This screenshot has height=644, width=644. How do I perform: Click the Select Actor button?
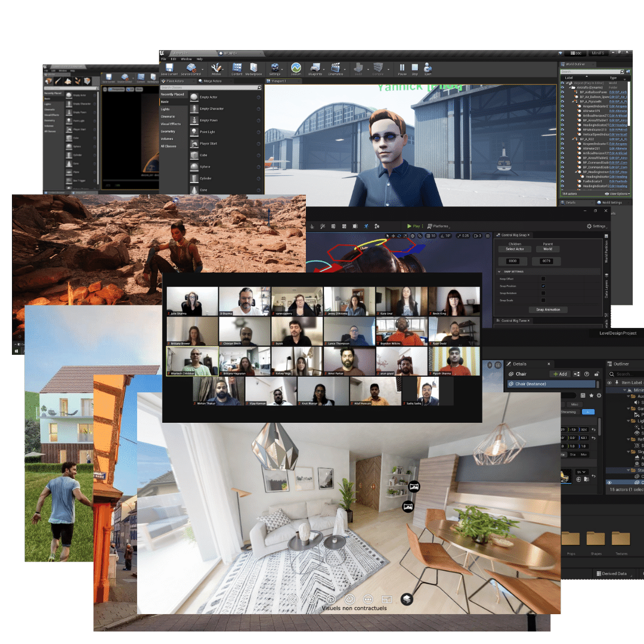[x=515, y=249]
